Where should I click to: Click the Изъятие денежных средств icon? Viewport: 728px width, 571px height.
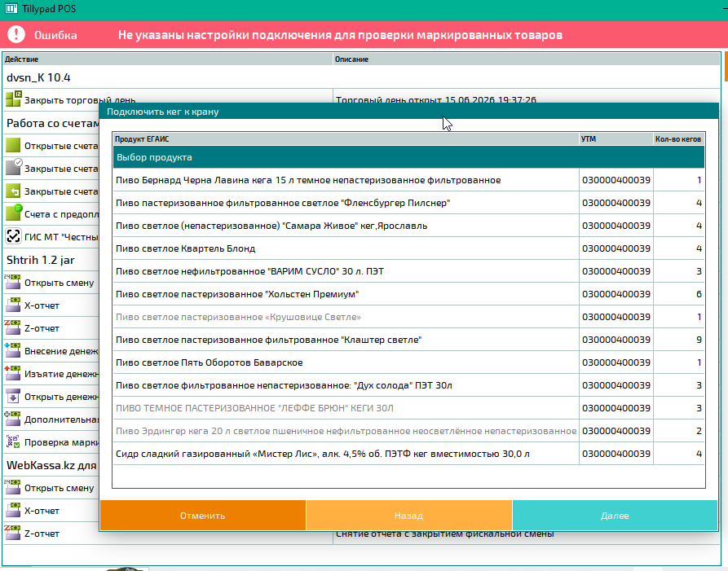coord(12,373)
